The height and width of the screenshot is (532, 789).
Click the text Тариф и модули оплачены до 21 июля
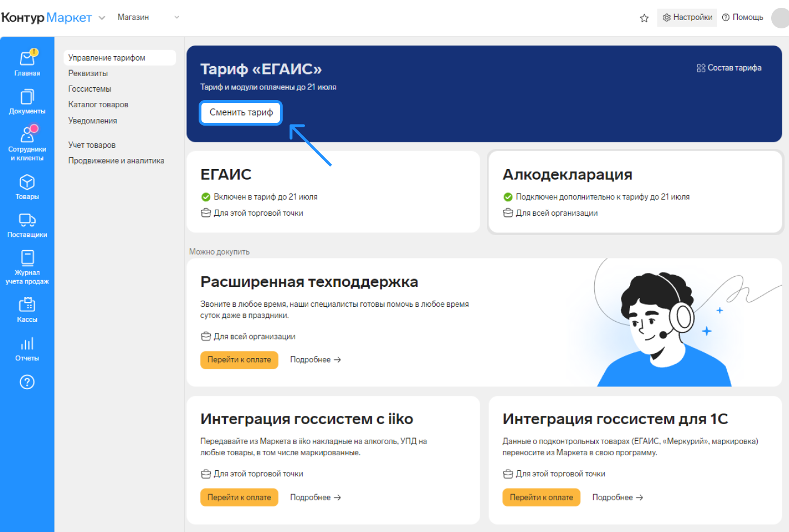(x=268, y=87)
